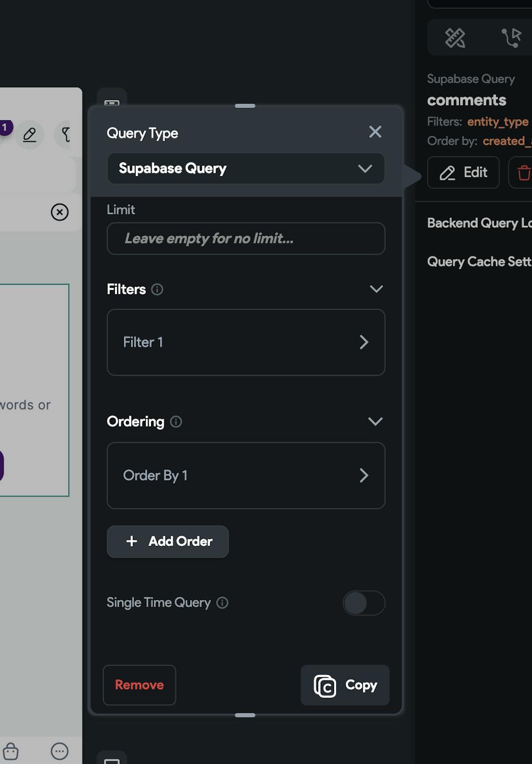Click the circled X icon on canvas
532x764 pixels.
[60, 212]
